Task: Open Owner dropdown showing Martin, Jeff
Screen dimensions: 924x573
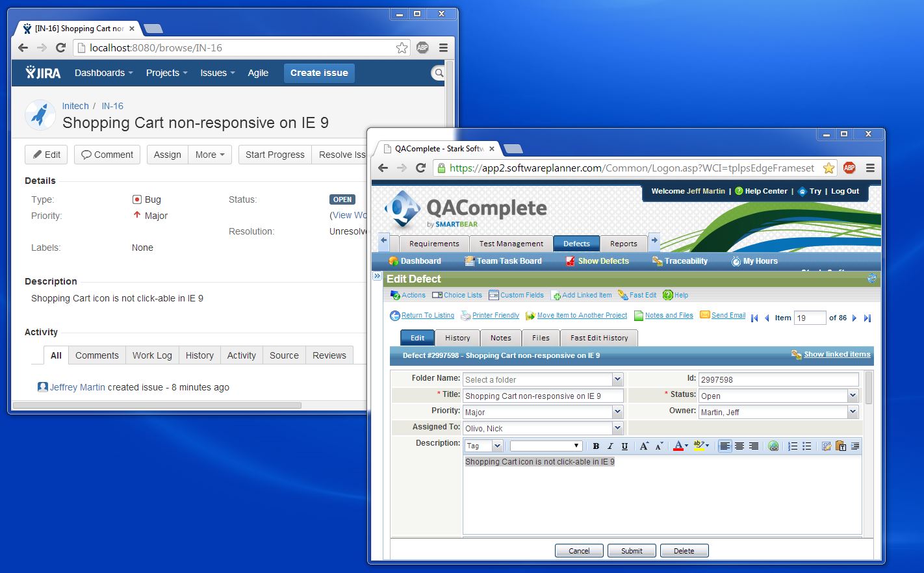Action: pos(853,412)
